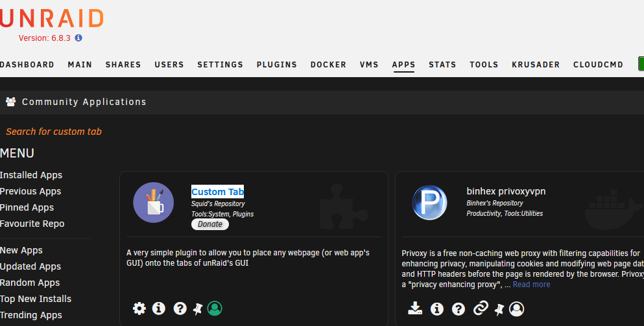This screenshot has width=644, height=326.
Task: Open Binhex's profile icon on privoxyvpn card
Action: pos(516,309)
